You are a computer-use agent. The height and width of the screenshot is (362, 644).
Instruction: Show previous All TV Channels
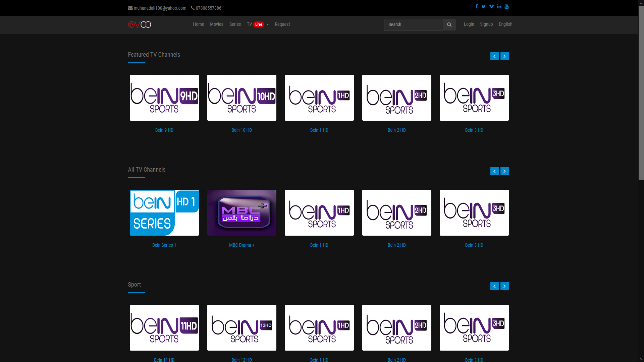[x=494, y=171]
